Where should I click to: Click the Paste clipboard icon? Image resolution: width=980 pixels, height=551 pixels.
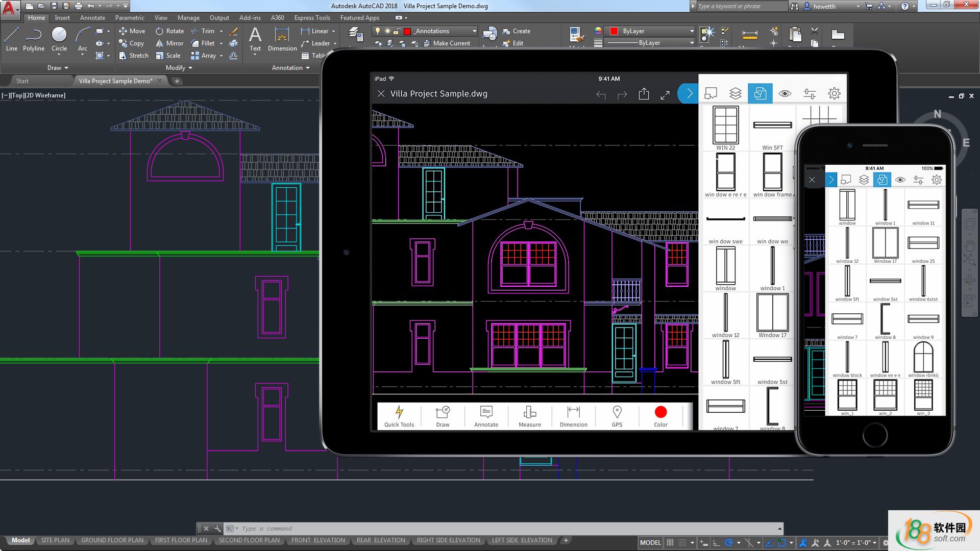pos(795,35)
